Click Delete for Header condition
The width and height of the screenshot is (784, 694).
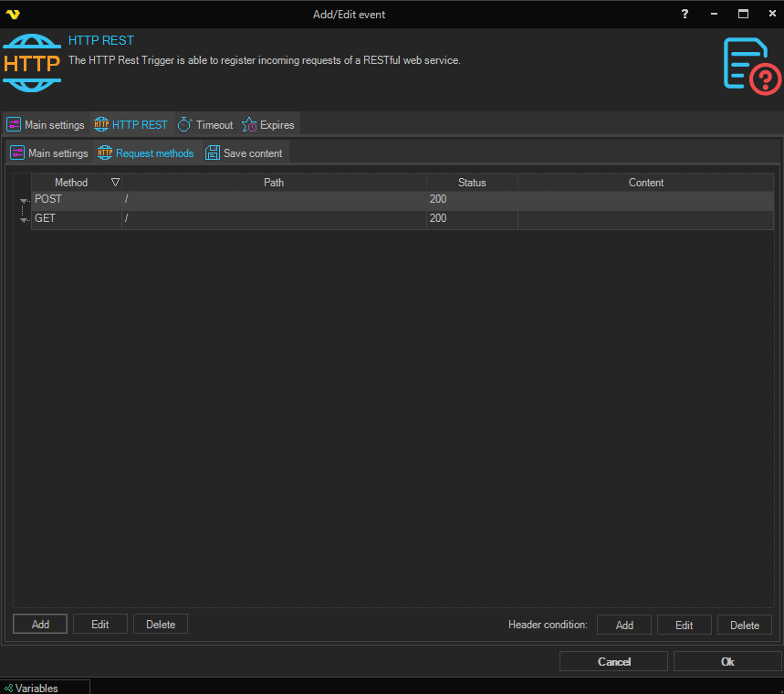tap(744, 625)
